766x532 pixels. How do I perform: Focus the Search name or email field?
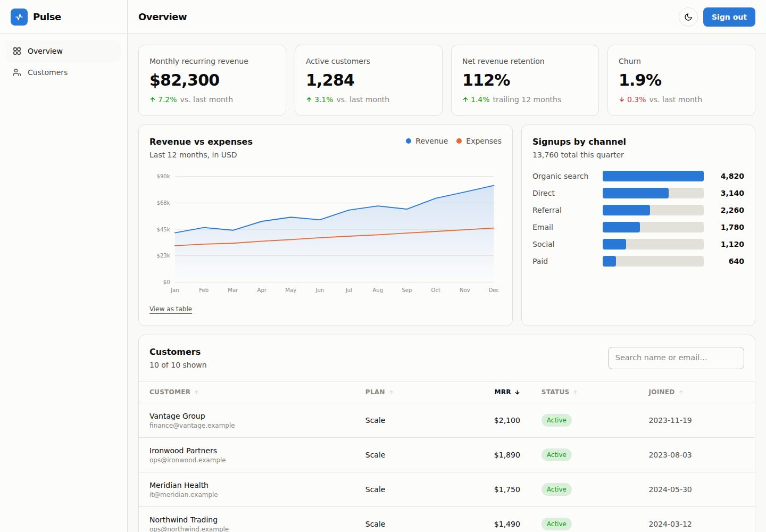[x=676, y=358]
